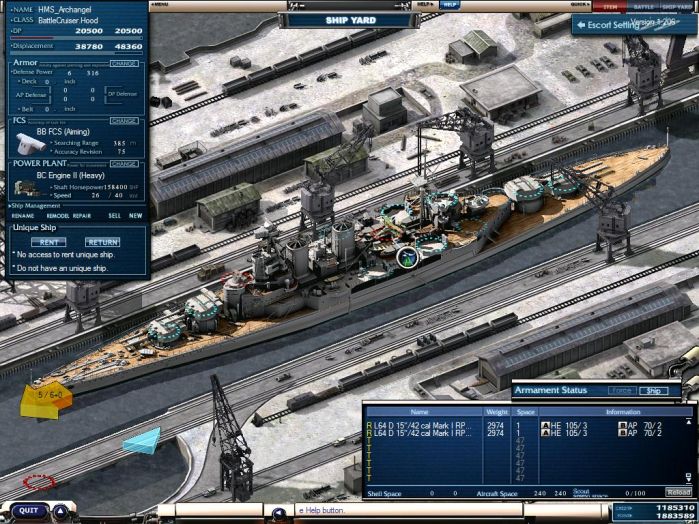699x524 pixels.
Task: Click SELL under Ship Management
Action: coord(115,216)
